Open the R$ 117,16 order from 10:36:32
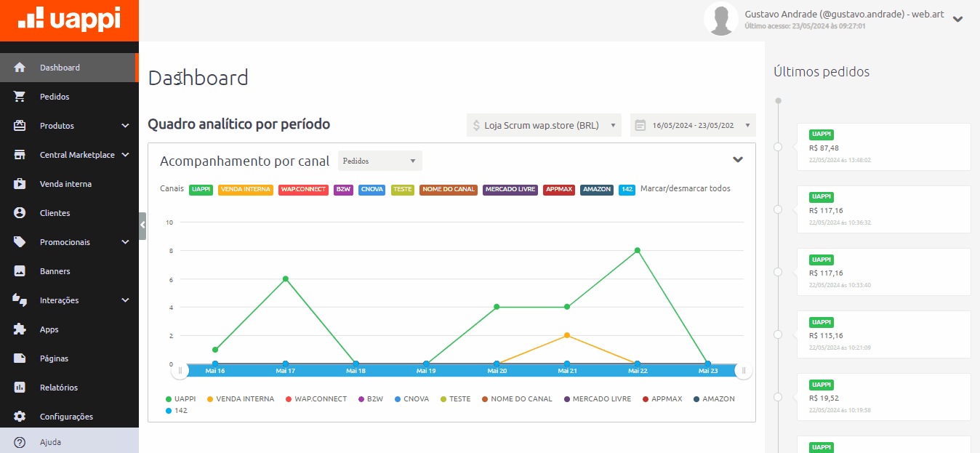 click(x=884, y=209)
